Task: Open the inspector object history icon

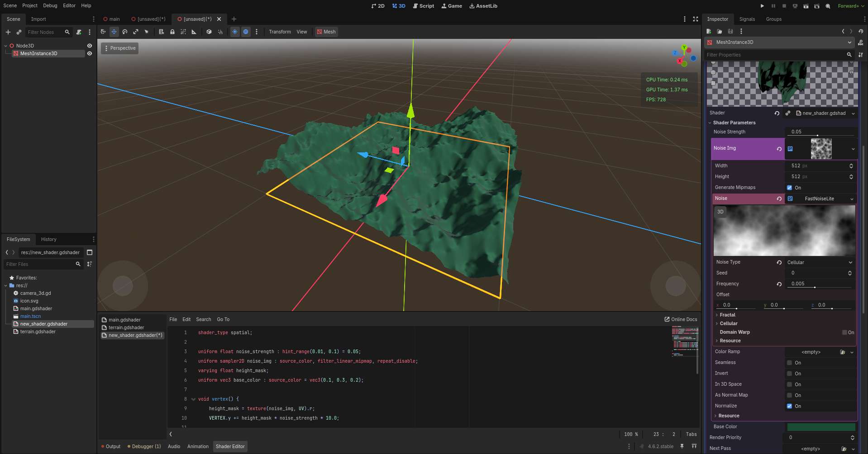Action: [x=861, y=31]
